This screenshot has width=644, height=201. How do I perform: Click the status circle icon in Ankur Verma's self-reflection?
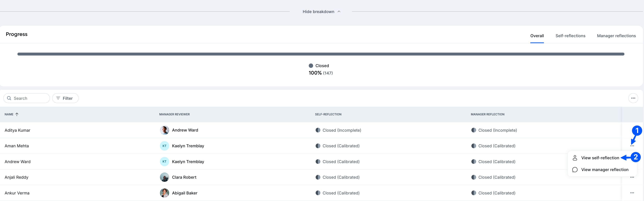click(318, 193)
